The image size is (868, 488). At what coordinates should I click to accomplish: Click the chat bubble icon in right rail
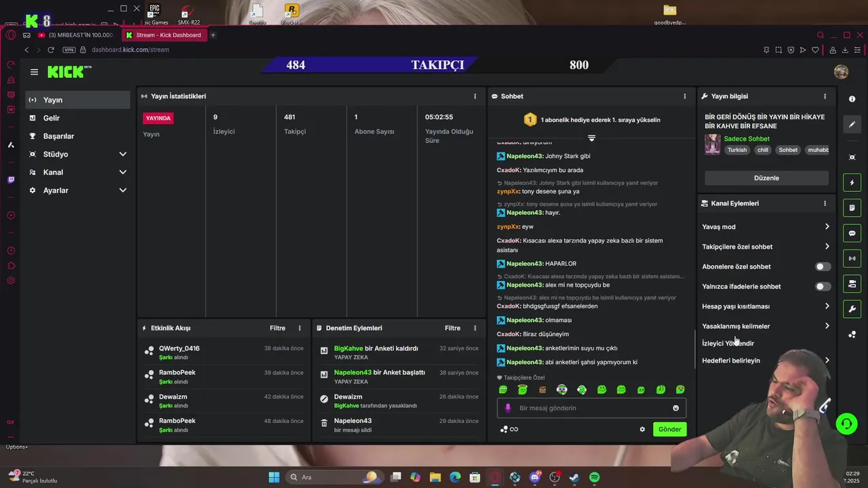tap(852, 233)
